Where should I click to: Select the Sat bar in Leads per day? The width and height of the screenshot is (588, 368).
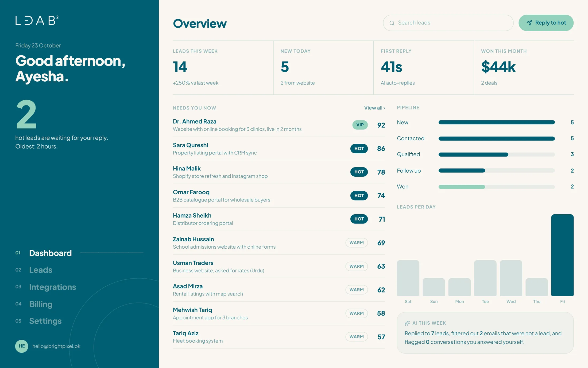pos(408,278)
